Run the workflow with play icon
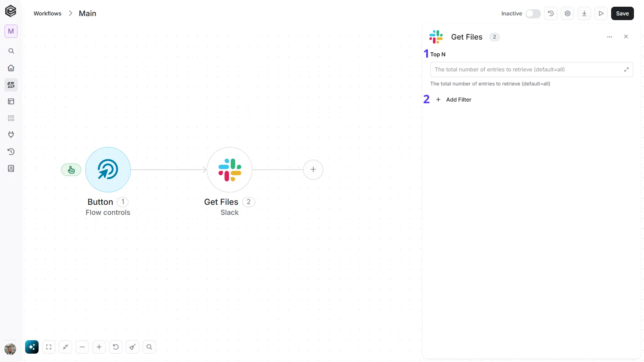 pos(601,13)
